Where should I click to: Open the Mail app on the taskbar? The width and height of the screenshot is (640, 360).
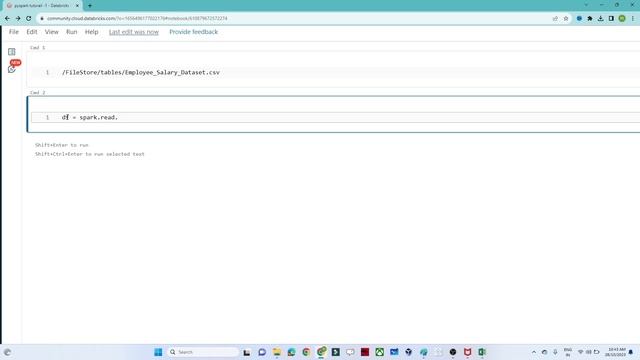point(394,352)
